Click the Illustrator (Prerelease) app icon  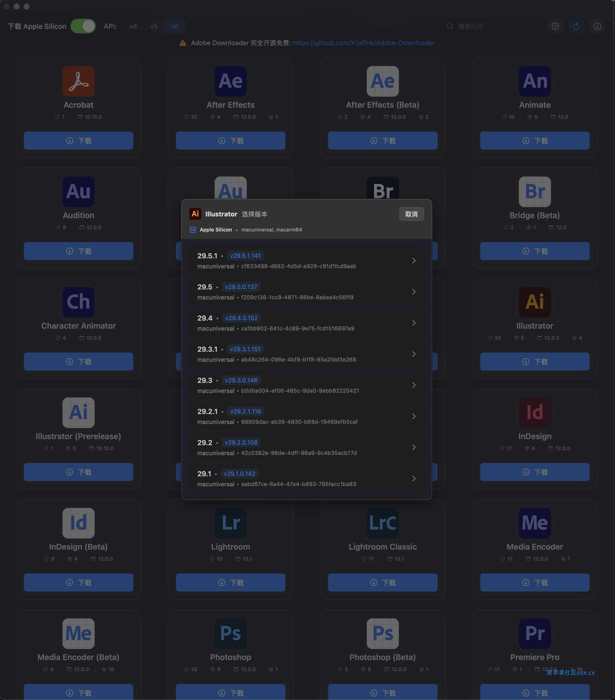click(78, 413)
